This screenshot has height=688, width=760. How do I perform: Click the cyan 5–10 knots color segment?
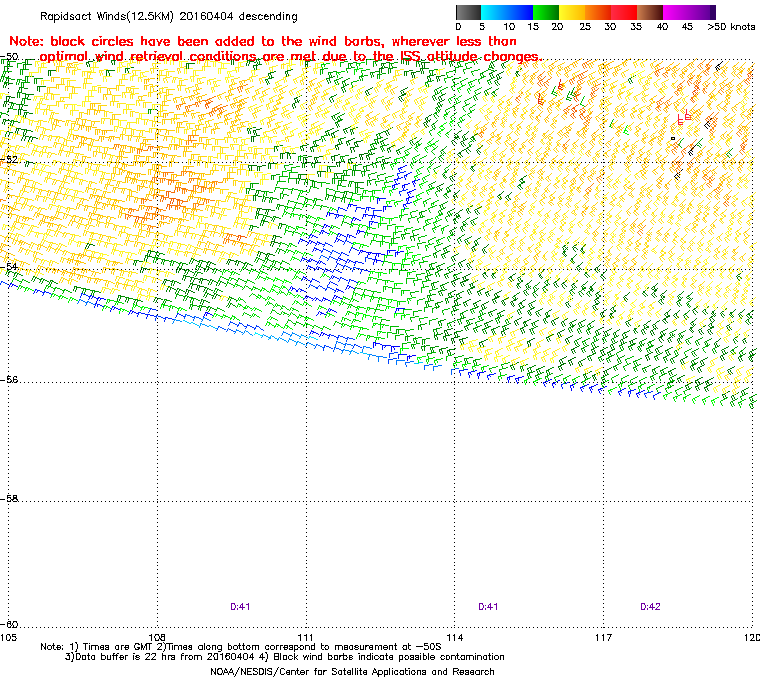point(494,12)
